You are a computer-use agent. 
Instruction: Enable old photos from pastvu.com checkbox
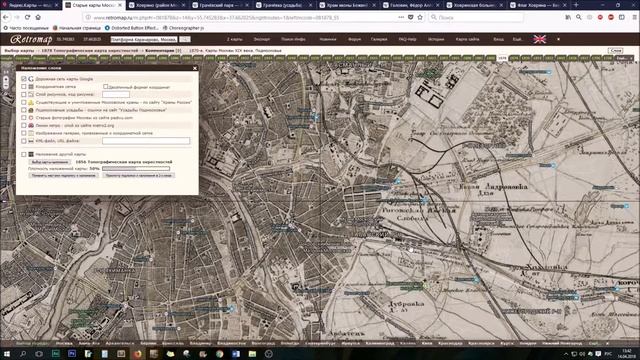tap(24, 118)
